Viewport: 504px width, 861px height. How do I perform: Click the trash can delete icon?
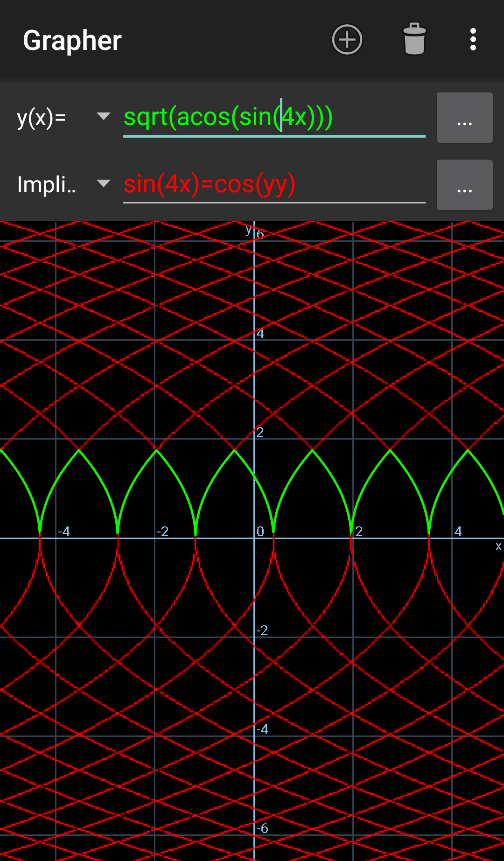pyautogui.click(x=414, y=40)
